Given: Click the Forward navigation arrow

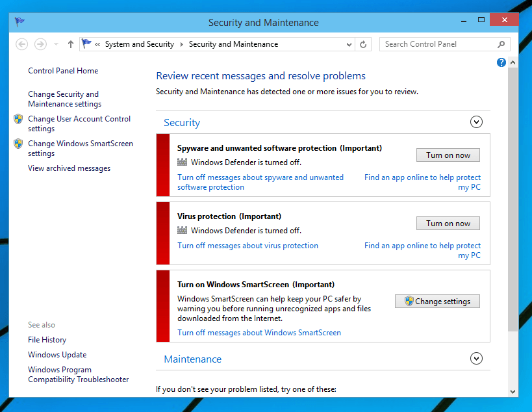Looking at the screenshot, I should pyautogui.click(x=40, y=44).
